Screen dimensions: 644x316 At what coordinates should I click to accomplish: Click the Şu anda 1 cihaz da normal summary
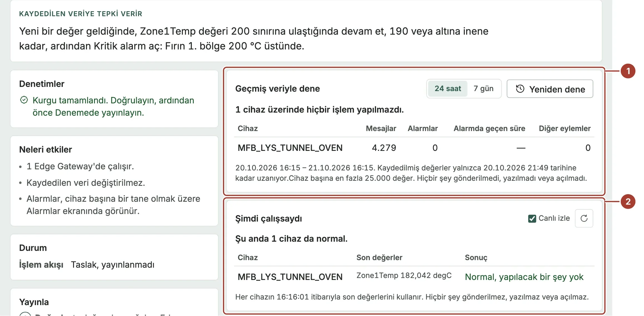[291, 239]
